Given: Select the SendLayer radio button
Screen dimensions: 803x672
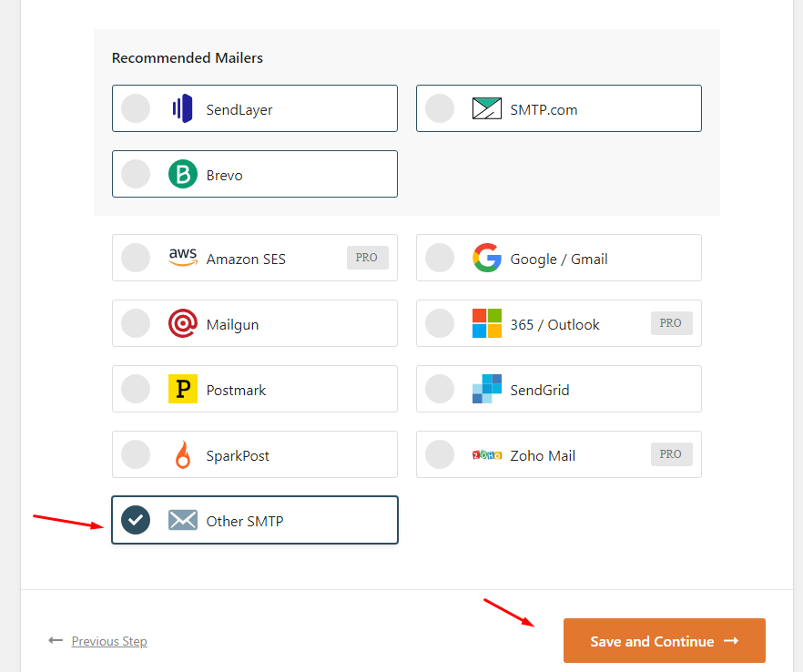Looking at the screenshot, I should (136, 108).
